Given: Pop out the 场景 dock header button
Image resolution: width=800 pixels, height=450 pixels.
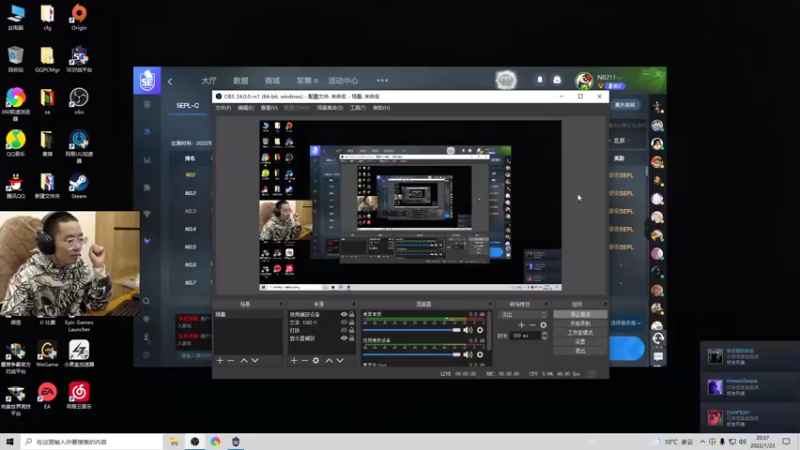Looking at the screenshot, I should [x=280, y=305].
